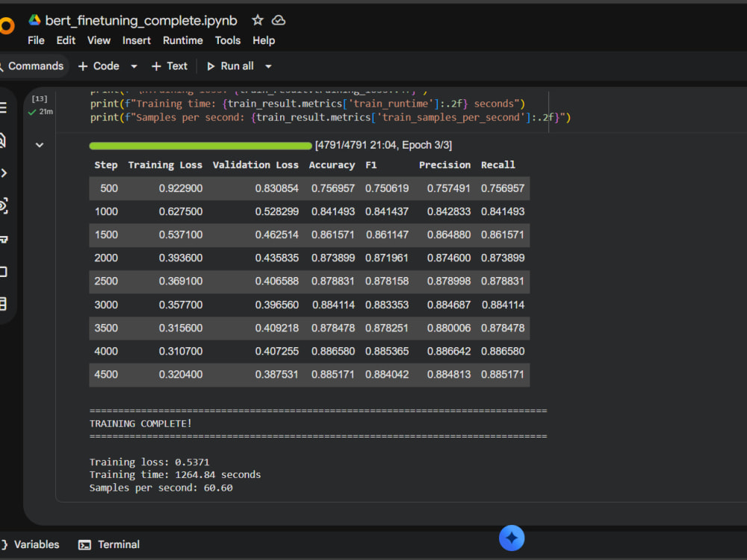Viewport: 747px width, 560px height.
Task: Open Code cell options dropdown arrow
Action: click(134, 66)
